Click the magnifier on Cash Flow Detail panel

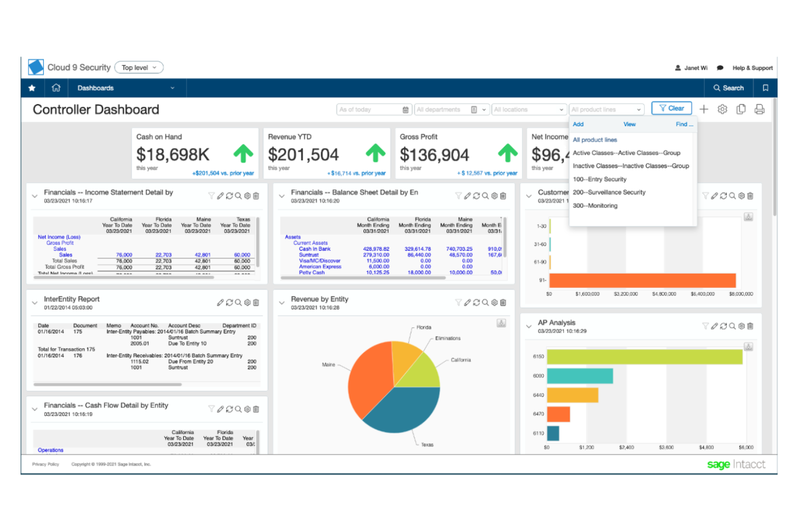coord(238,409)
